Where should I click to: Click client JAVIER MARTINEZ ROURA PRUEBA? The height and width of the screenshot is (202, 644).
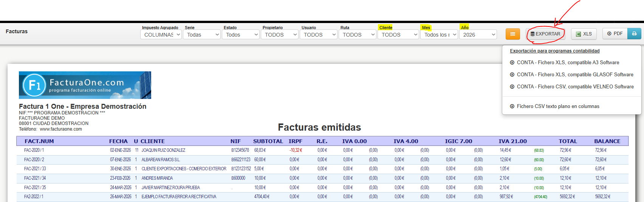click(171, 188)
